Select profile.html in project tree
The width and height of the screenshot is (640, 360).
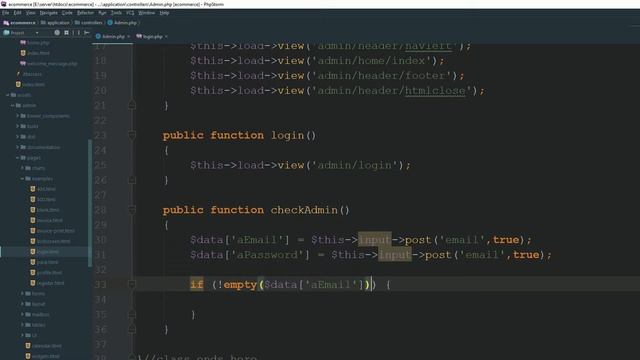[46, 273]
